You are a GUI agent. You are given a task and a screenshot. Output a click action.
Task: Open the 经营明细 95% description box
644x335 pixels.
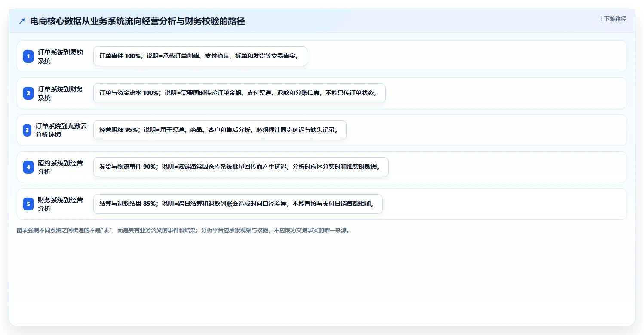[x=220, y=130]
